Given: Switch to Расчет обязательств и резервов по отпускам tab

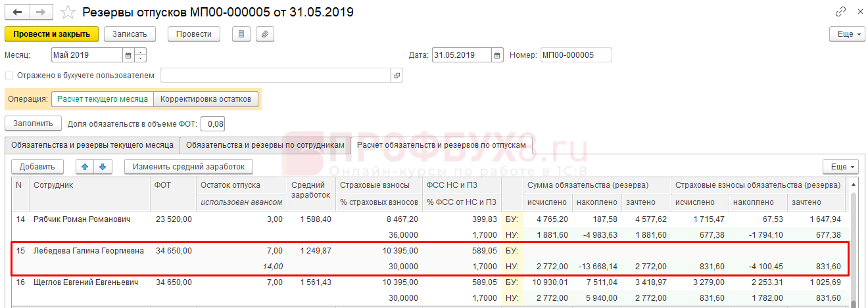Looking at the screenshot, I should coord(441,144).
